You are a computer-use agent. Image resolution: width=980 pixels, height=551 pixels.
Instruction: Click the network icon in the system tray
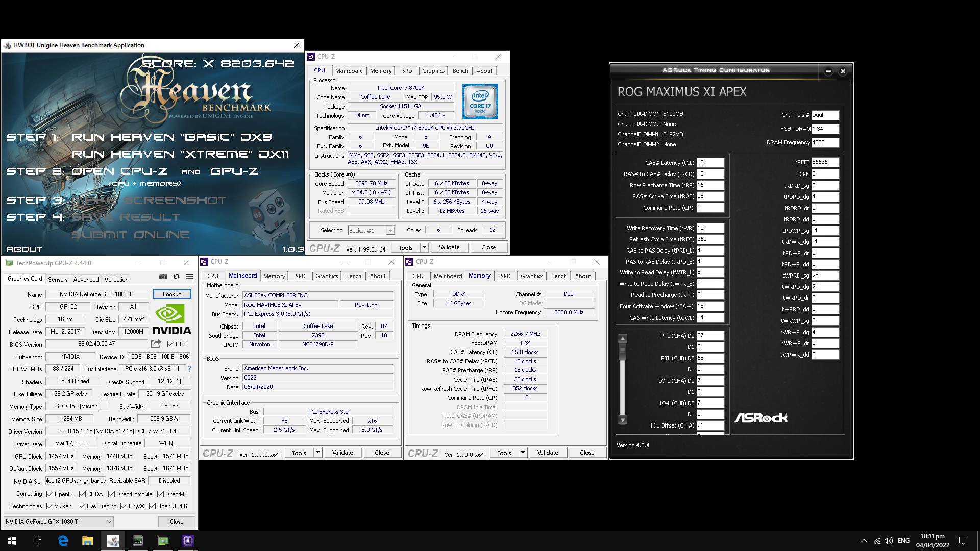876,541
